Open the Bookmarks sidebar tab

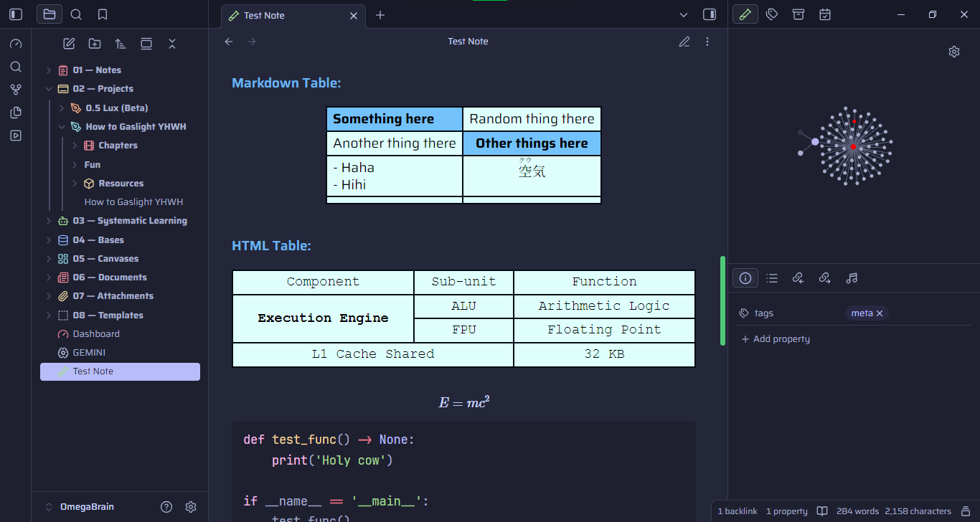[103, 14]
